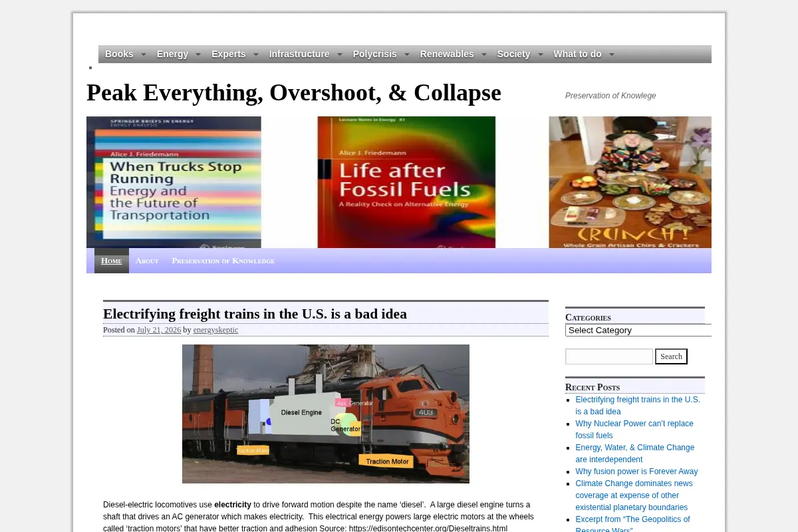This screenshot has height=532, width=798.
Task: Click the bold word electricity in article
Action: pyautogui.click(x=233, y=505)
